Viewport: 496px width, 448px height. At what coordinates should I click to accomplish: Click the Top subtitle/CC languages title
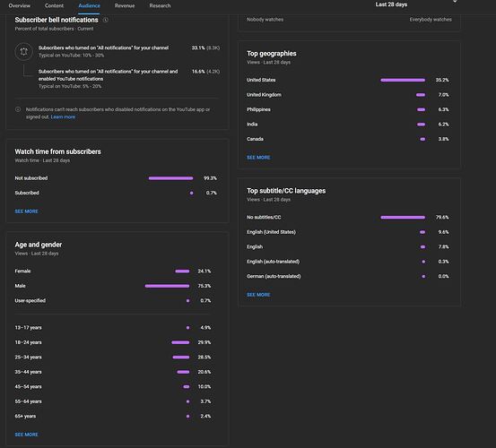click(286, 191)
